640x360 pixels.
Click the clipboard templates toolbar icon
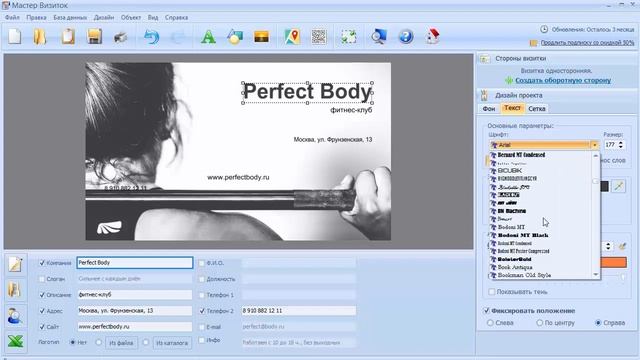tap(68, 36)
